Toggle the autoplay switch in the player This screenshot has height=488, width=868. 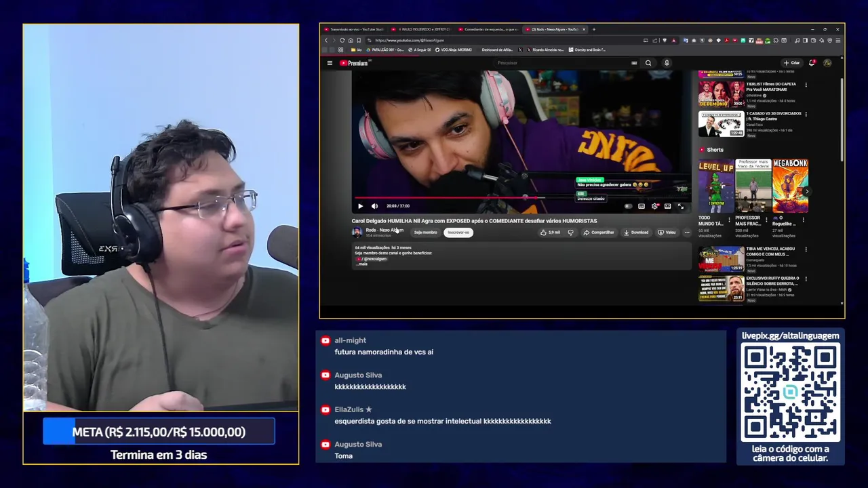point(629,206)
